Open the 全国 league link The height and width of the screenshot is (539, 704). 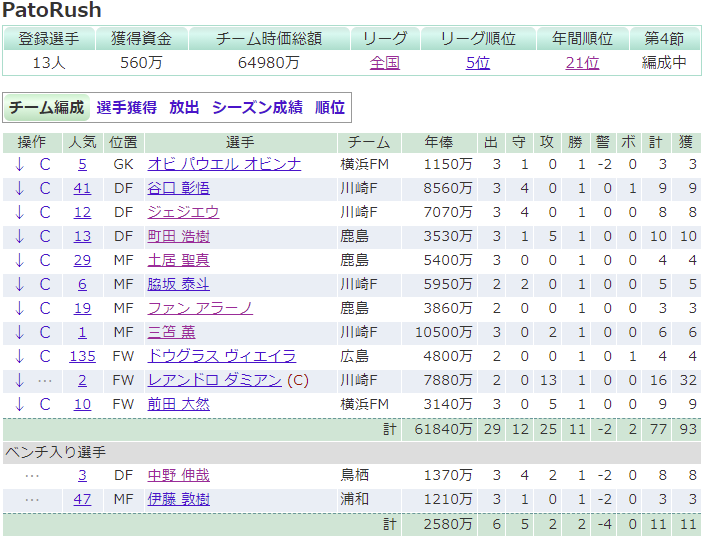[385, 63]
